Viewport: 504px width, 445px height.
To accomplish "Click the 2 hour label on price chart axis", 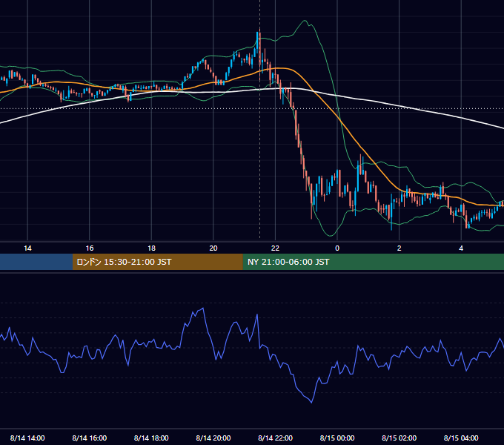I will click(399, 248).
